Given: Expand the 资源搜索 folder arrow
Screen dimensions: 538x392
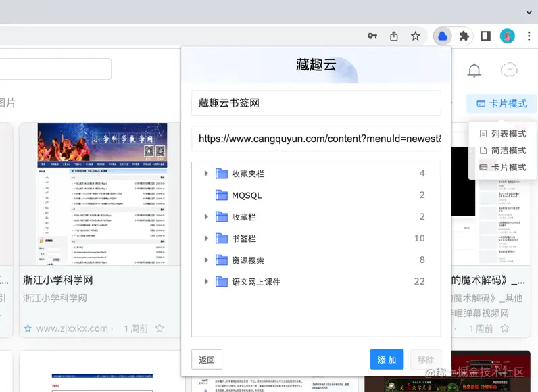Looking at the screenshot, I should coord(206,260).
